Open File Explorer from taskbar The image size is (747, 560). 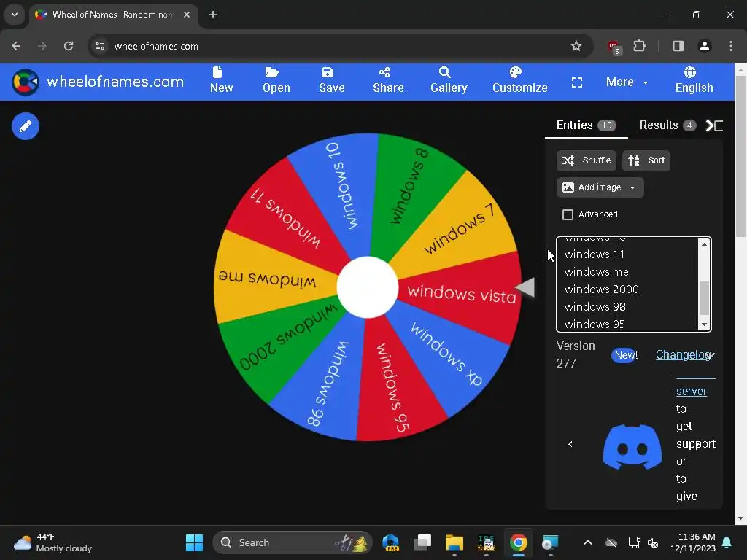[454, 542]
